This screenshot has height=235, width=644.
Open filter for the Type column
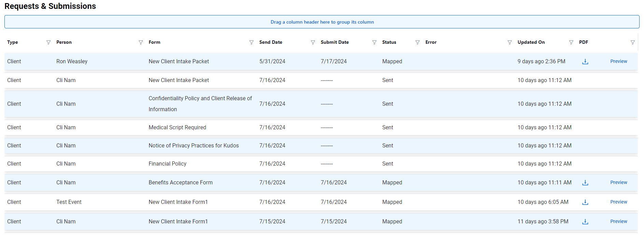(48, 42)
